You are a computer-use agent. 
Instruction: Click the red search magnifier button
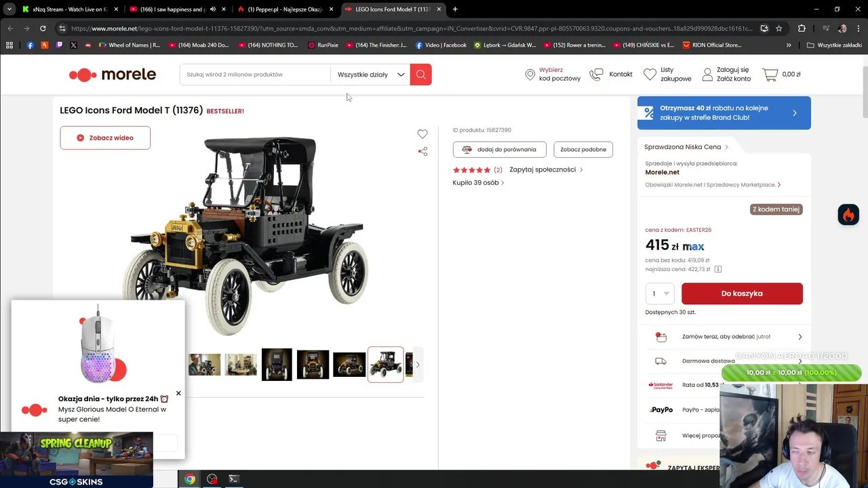[420, 75]
